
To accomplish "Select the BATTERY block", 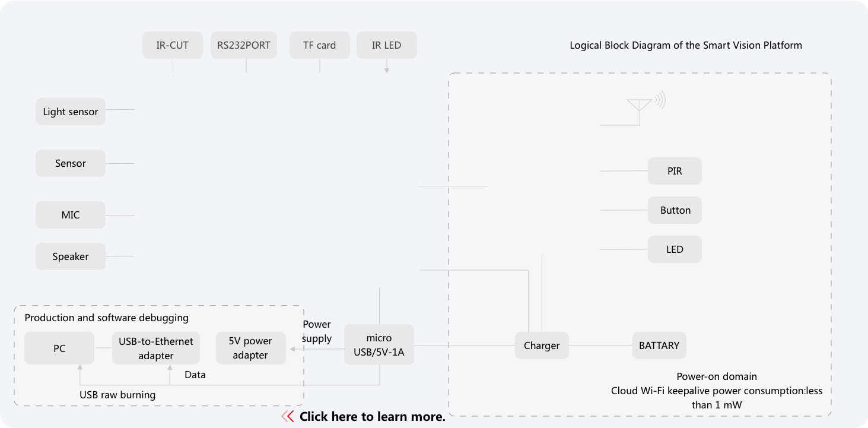I will 659,345.
